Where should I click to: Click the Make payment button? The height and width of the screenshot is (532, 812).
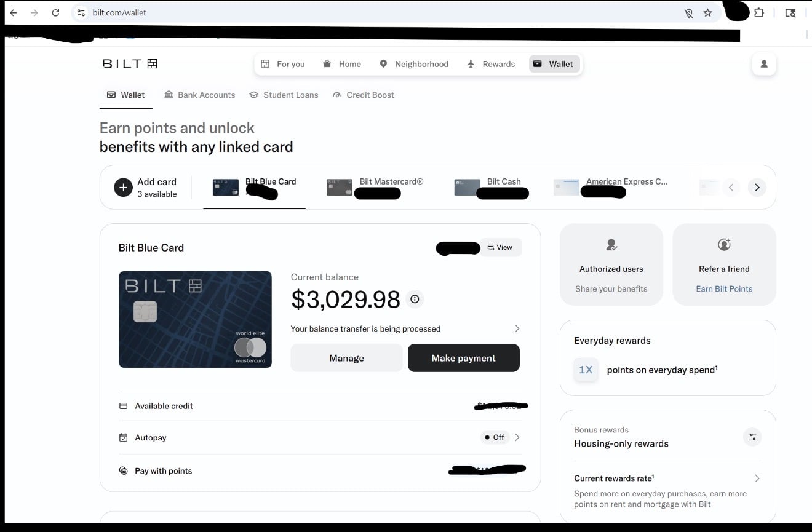pos(464,358)
